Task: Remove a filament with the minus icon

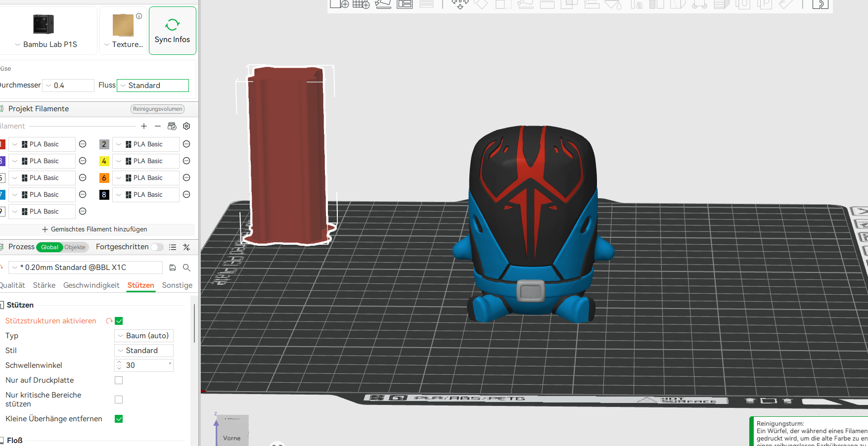Action: [158, 126]
